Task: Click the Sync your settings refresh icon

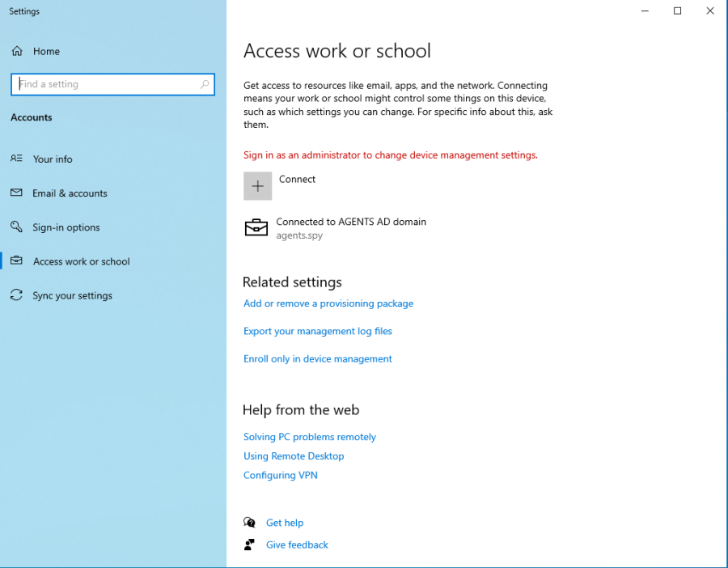Action: pos(16,295)
